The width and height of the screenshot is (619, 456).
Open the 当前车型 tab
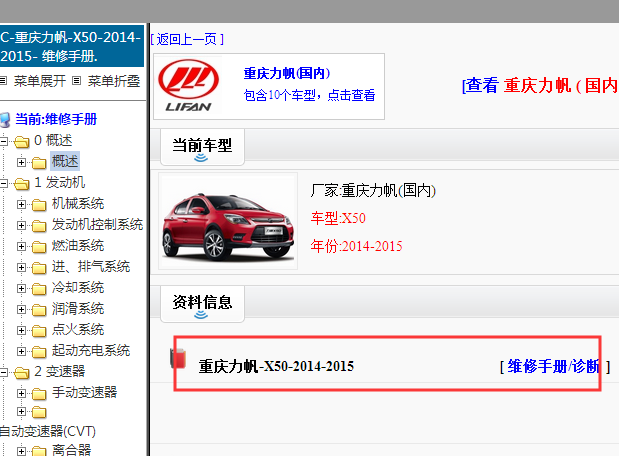point(202,147)
